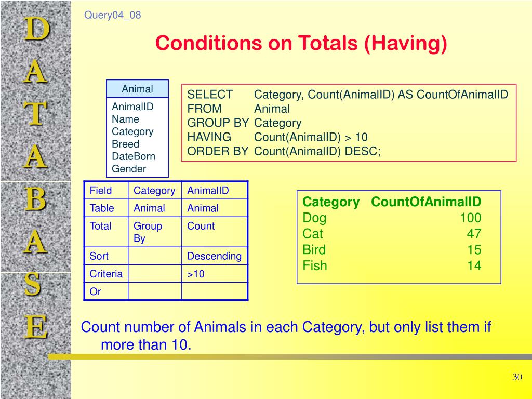The image size is (532, 399).
Task: Select "AnimalID" in the Animal field list
Action: click(132, 107)
